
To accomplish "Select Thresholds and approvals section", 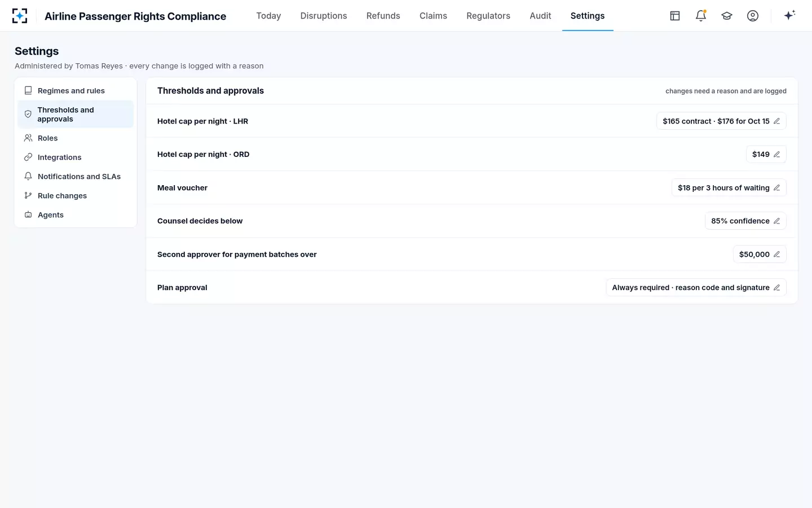I will click(x=76, y=115).
